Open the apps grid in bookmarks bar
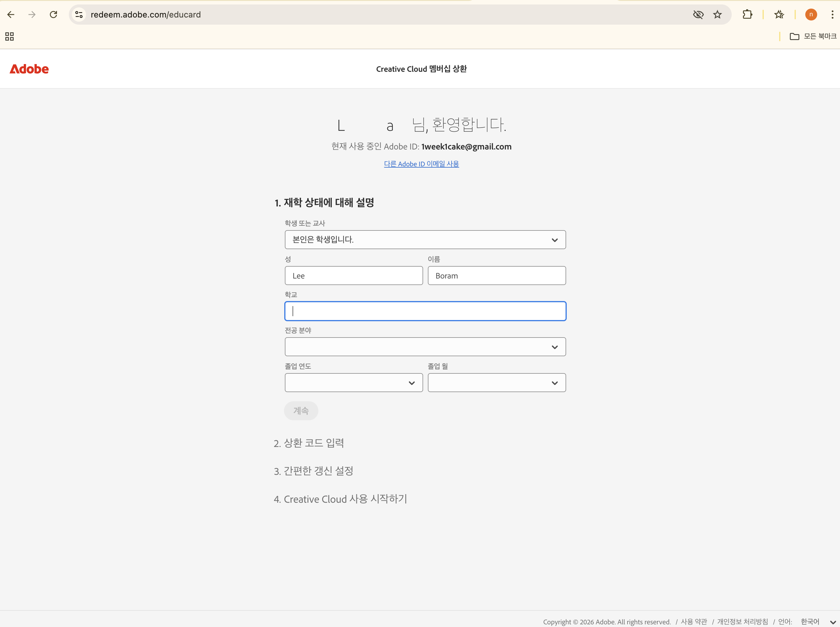Viewport: 840px width, 627px height. click(9, 36)
